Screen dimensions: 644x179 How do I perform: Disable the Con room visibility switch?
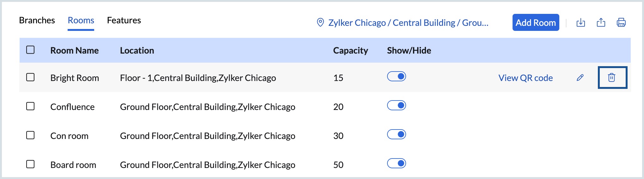pos(397,135)
